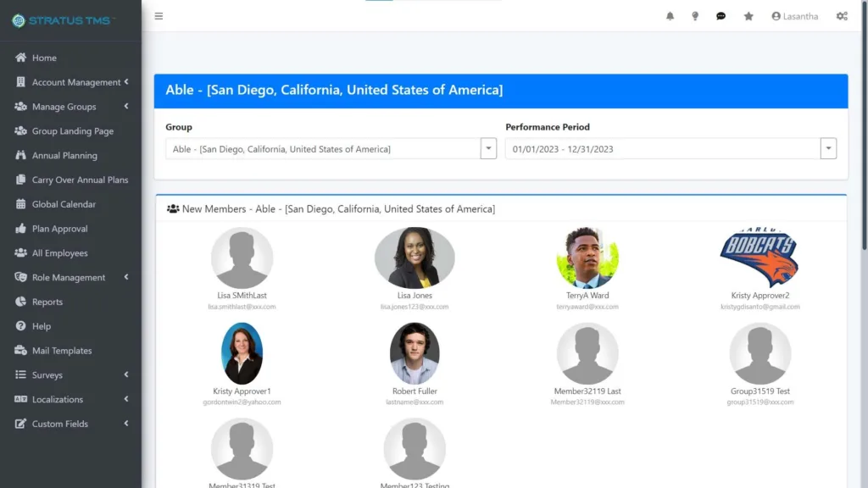This screenshot has width=868, height=488.
Task: Open the Performance Period dropdown arrow
Action: (828, 148)
